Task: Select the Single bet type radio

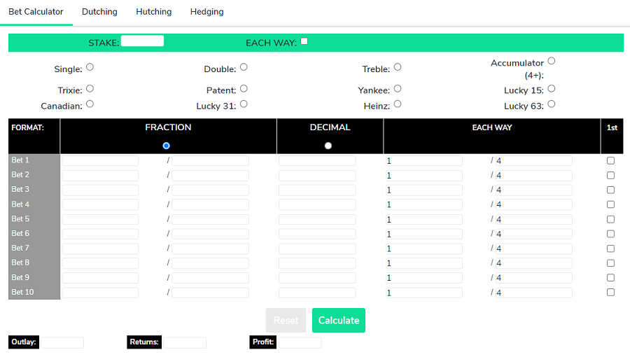Action: 90,67
